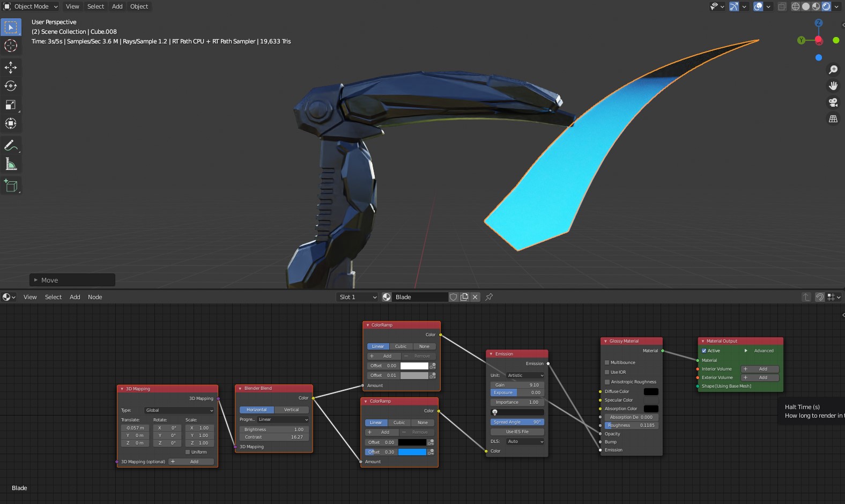Click the blue ColorRamp color swatch
The height and width of the screenshot is (504, 845).
point(412,452)
